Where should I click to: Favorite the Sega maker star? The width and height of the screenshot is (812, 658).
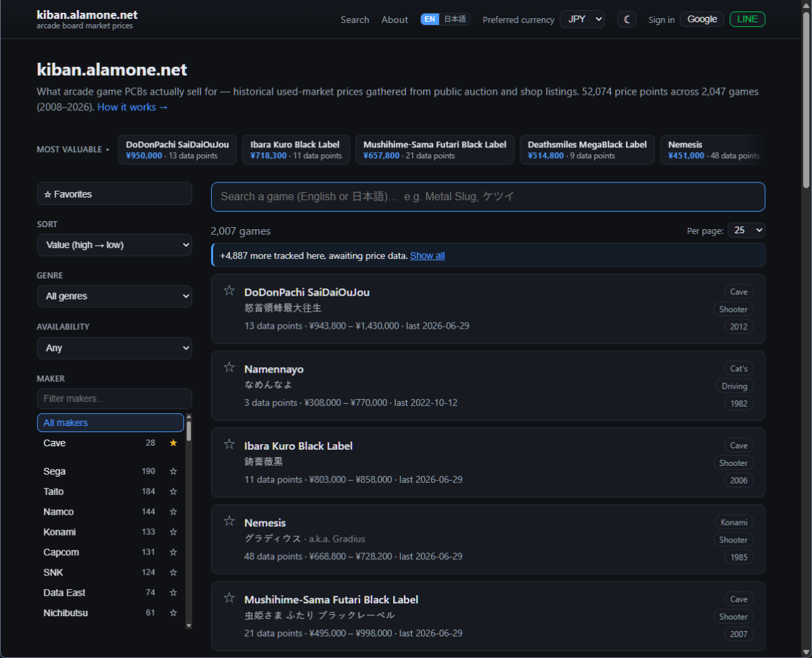(173, 471)
